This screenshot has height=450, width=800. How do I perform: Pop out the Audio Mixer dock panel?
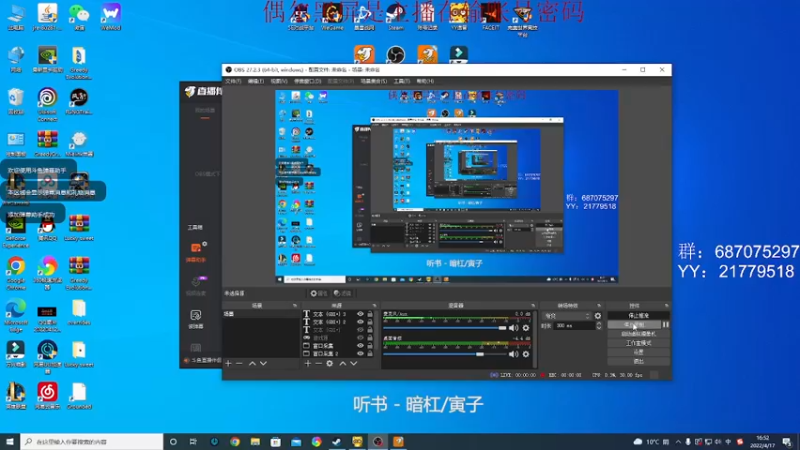(x=533, y=305)
